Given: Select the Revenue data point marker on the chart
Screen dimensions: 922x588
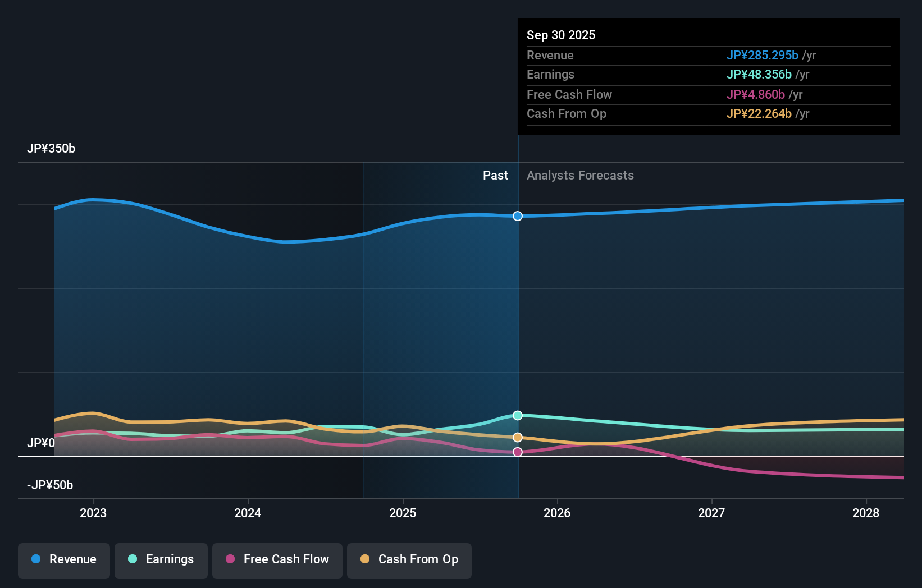Looking at the screenshot, I should (x=517, y=216).
